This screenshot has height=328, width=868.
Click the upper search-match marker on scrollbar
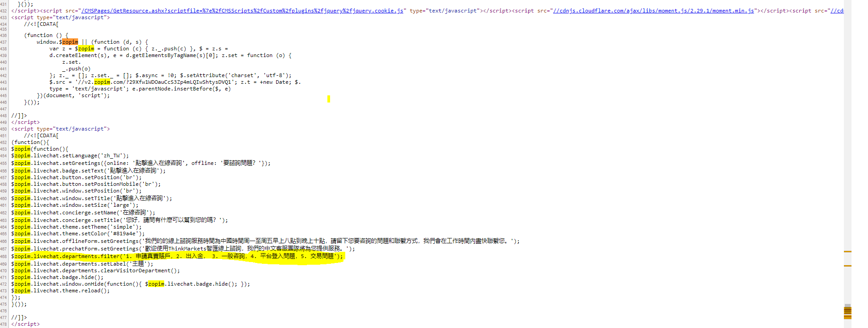point(847,252)
